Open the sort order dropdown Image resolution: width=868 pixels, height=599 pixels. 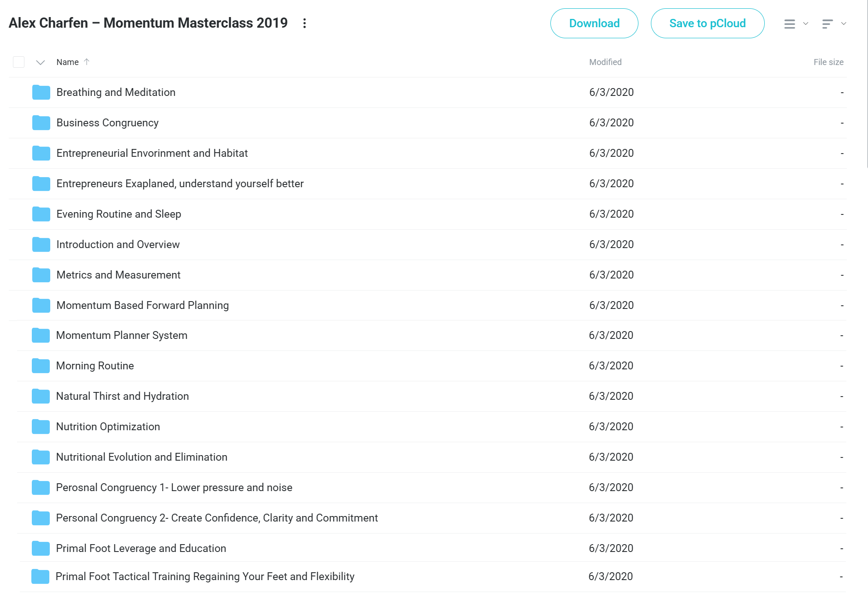pos(834,24)
